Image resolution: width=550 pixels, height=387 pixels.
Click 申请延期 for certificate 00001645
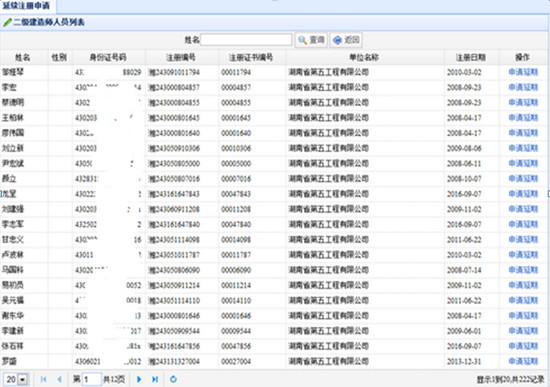(x=523, y=118)
